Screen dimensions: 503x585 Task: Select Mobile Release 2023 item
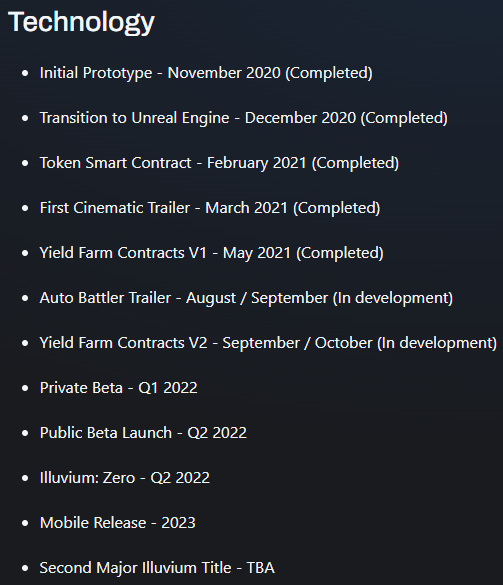click(118, 523)
